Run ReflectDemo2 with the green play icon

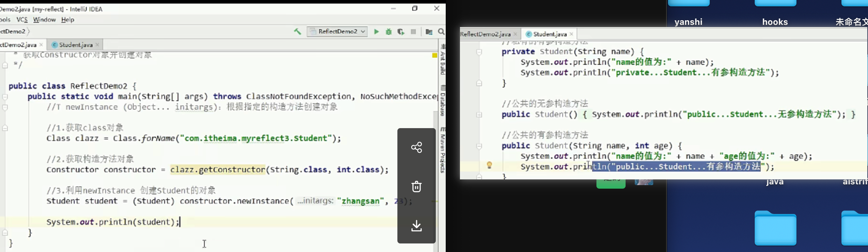click(376, 32)
